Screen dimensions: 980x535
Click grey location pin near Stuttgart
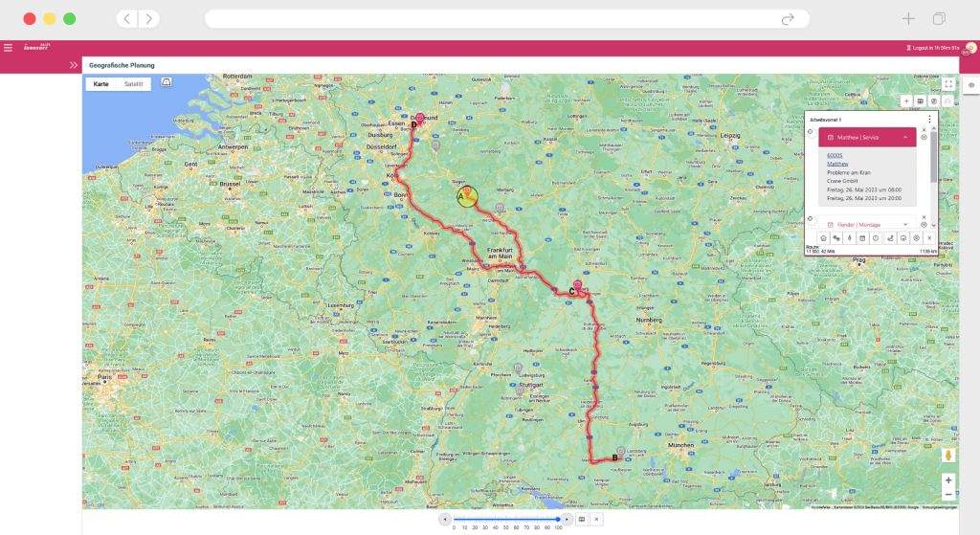520,390
